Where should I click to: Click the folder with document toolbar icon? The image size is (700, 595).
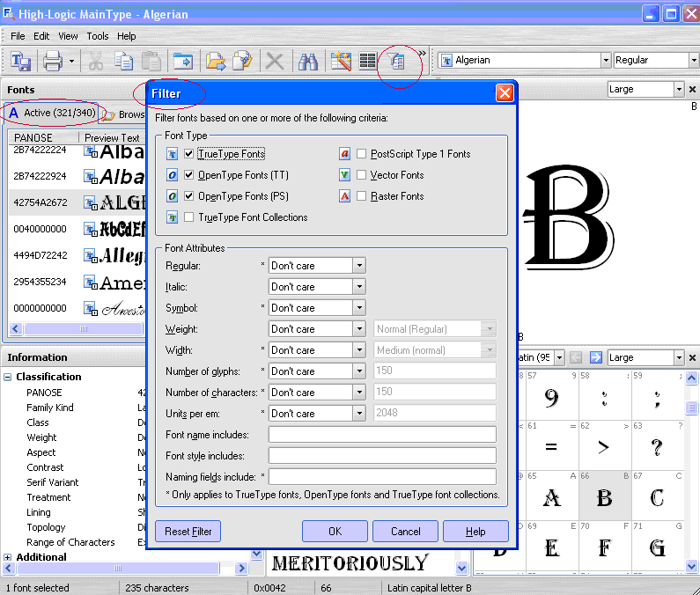coord(242,61)
